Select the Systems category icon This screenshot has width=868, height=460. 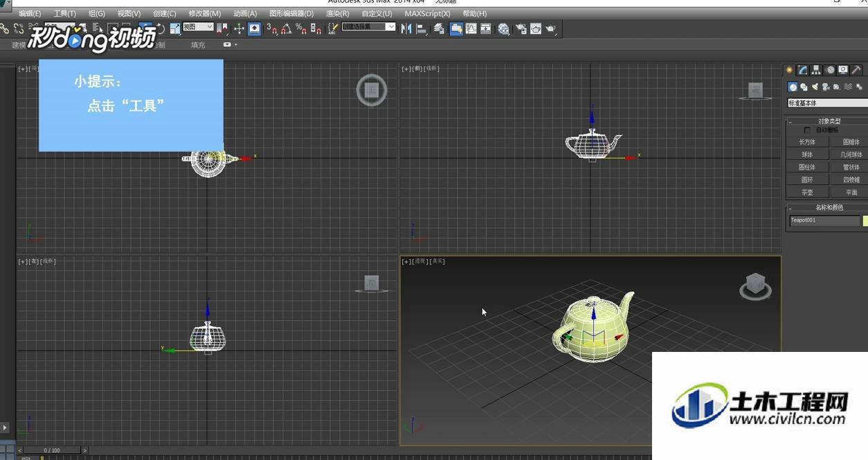pyautogui.click(x=859, y=87)
